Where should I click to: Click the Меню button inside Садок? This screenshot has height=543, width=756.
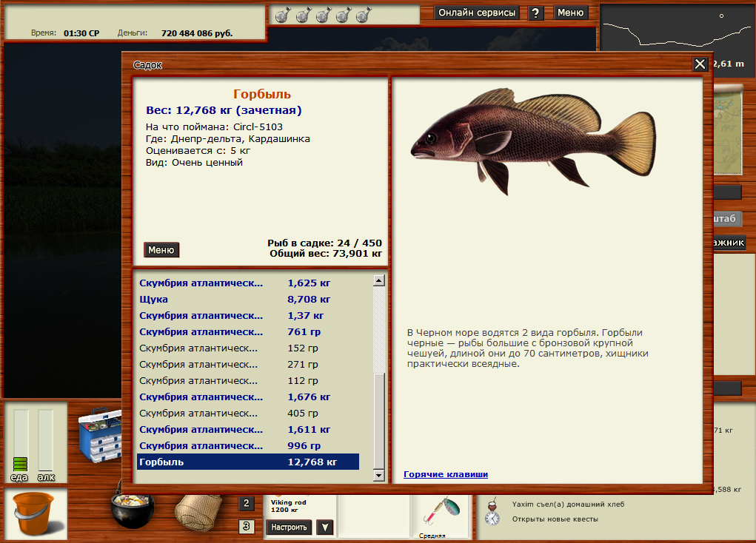click(161, 250)
